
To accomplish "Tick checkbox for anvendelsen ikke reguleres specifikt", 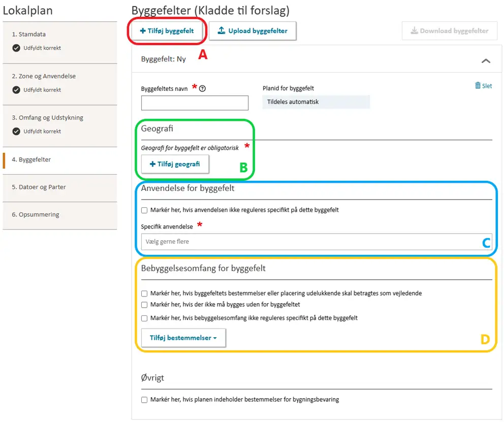I will [145, 210].
